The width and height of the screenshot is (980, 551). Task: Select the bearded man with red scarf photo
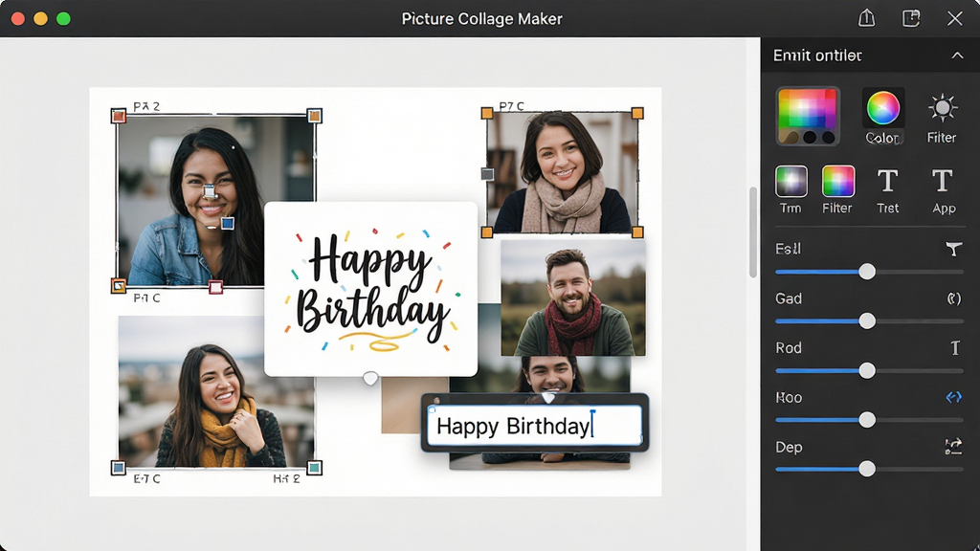pyautogui.click(x=573, y=298)
